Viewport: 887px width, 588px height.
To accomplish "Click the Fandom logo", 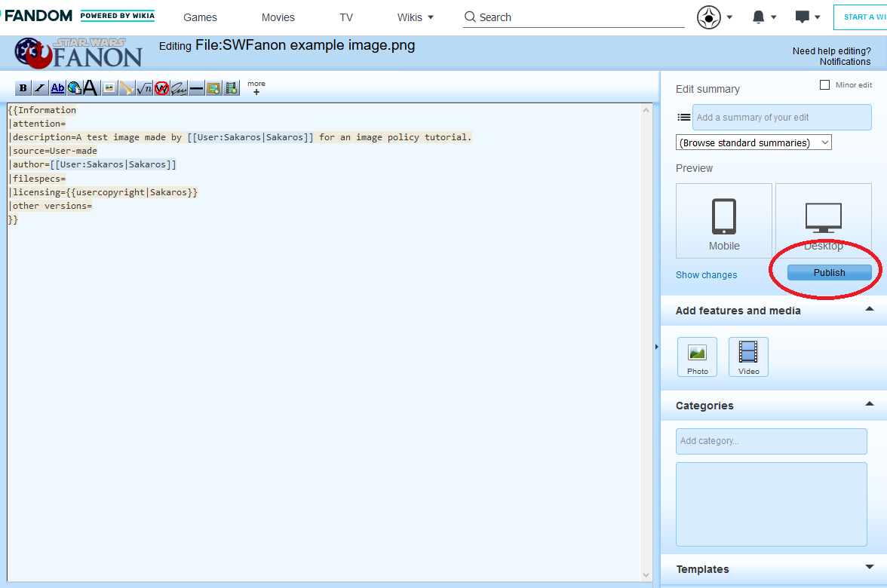I will click(38, 16).
